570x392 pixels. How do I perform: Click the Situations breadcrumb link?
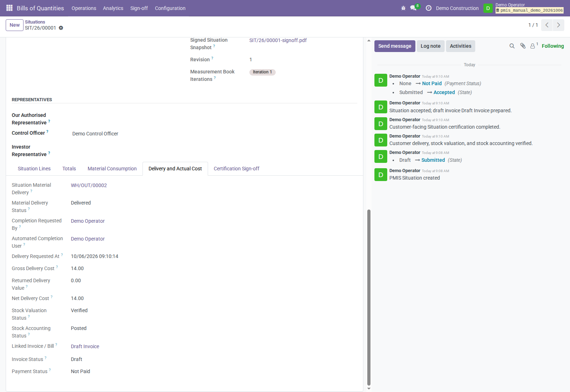pyautogui.click(x=35, y=22)
